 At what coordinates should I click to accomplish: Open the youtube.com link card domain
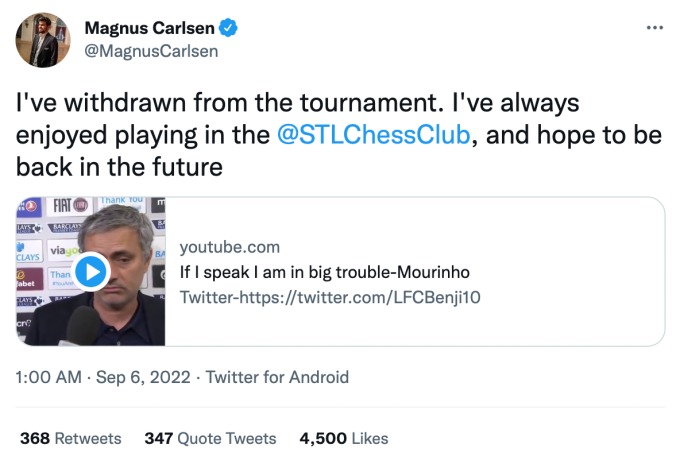click(x=229, y=247)
